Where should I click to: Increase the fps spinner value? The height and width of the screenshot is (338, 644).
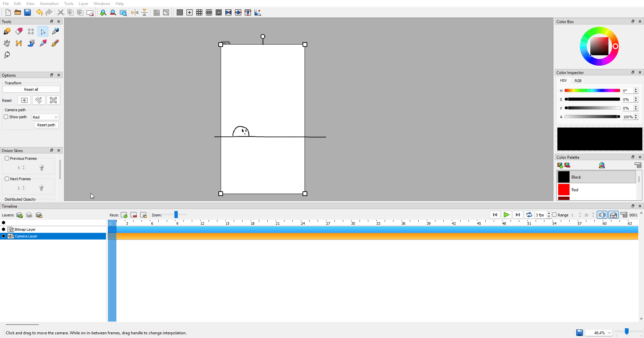click(549, 213)
